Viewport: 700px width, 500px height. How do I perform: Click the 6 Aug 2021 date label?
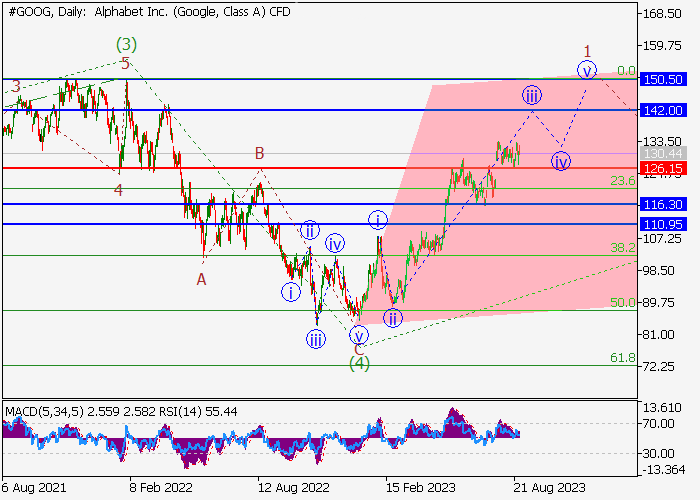coord(34,487)
